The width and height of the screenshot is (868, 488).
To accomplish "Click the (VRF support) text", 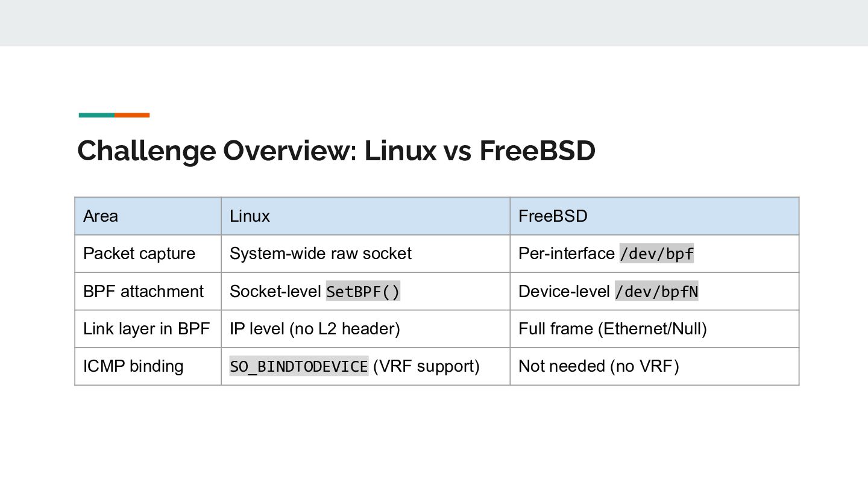I will pyautogui.click(x=426, y=366).
